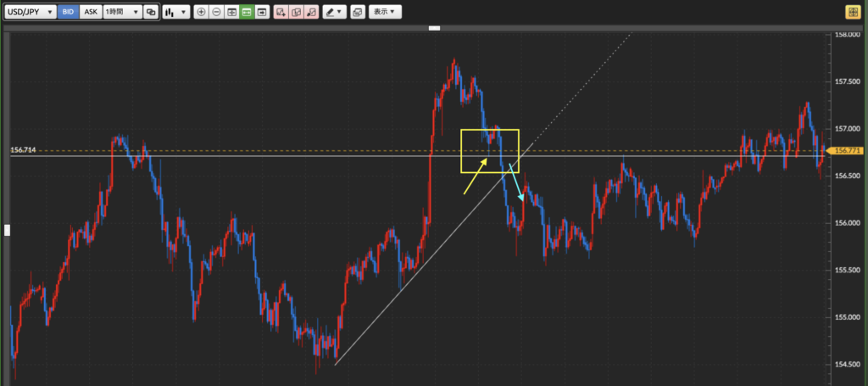Image resolution: width=868 pixels, height=386 pixels.
Task: Click the current price label 156.771
Action: (848, 150)
